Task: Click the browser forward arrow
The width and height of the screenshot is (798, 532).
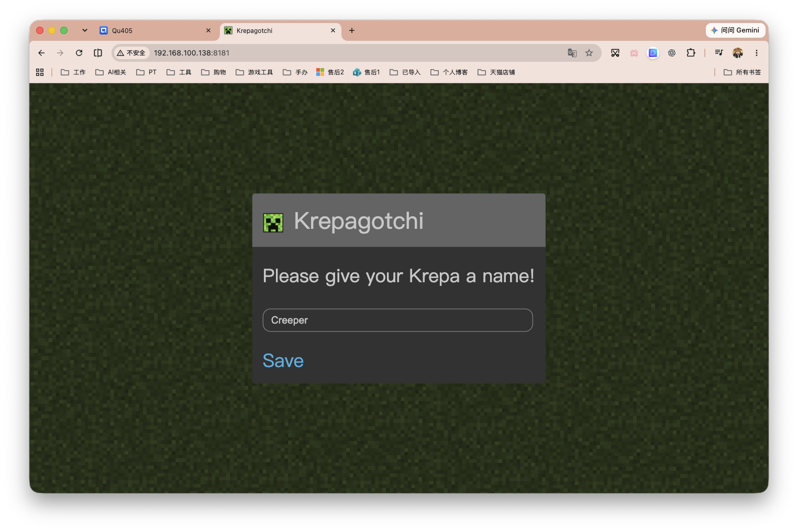Action: tap(60, 53)
